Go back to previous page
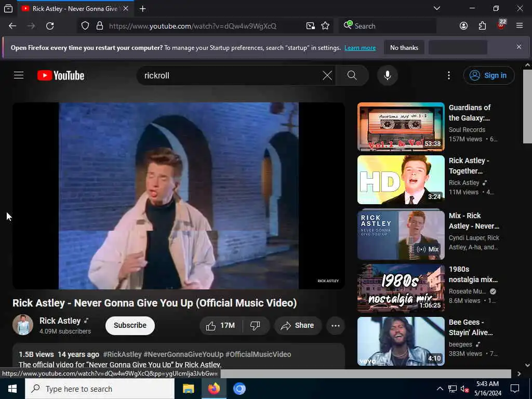The width and height of the screenshot is (532, 399). coord(12,26)
